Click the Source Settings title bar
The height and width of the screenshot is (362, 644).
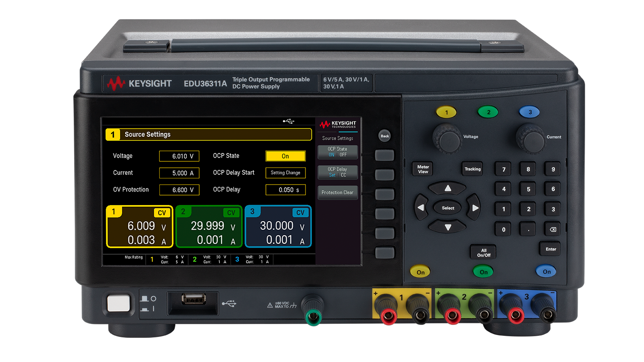coord(208,134)
